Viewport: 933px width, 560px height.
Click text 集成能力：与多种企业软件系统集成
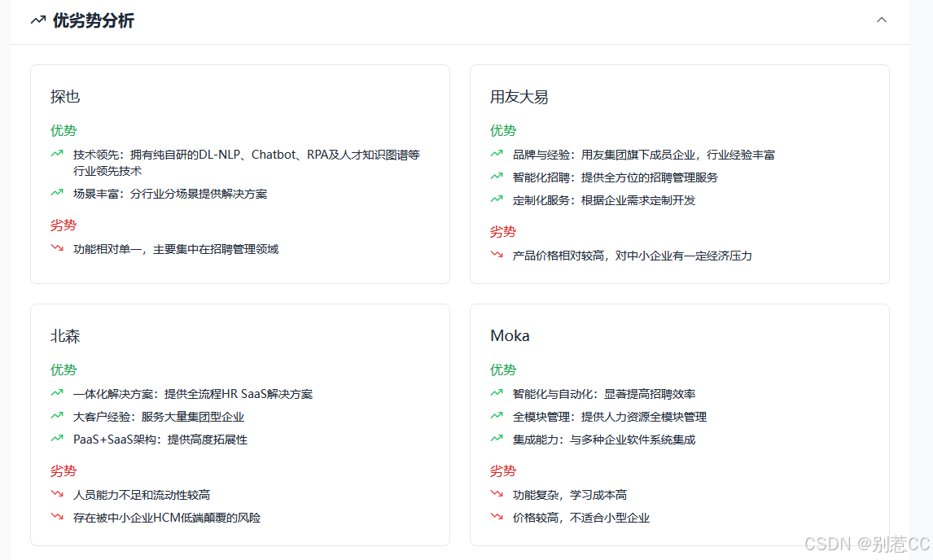[x=604, y=440]
